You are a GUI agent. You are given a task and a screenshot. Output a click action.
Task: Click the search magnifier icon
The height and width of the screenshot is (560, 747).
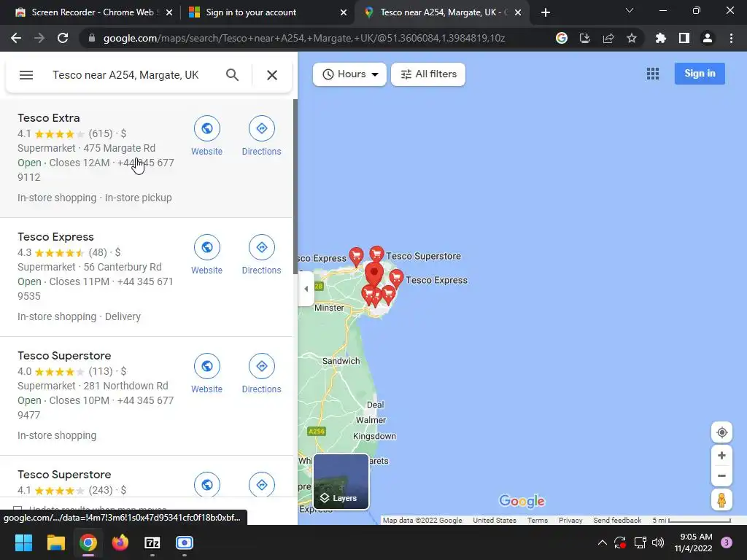coord(233,75)
